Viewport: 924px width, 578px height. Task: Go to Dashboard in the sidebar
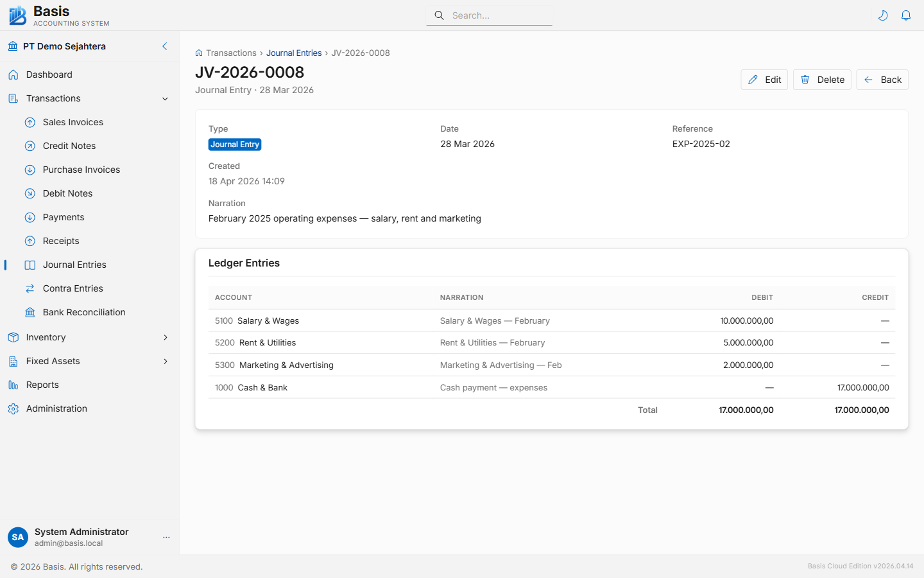(49, 74)
